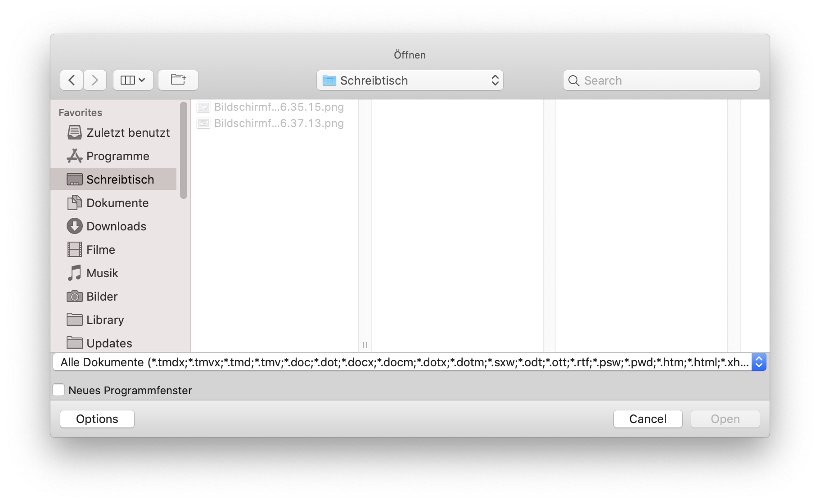Click the Favorites sidebar heading
This screenshot has width=820, height=504.
[x=81, y=112]
